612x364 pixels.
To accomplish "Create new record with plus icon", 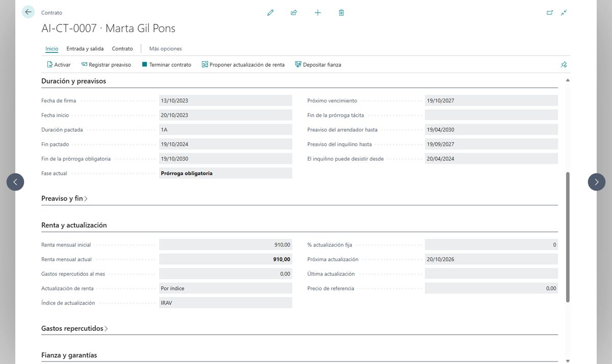I will (x=318, y=13).
